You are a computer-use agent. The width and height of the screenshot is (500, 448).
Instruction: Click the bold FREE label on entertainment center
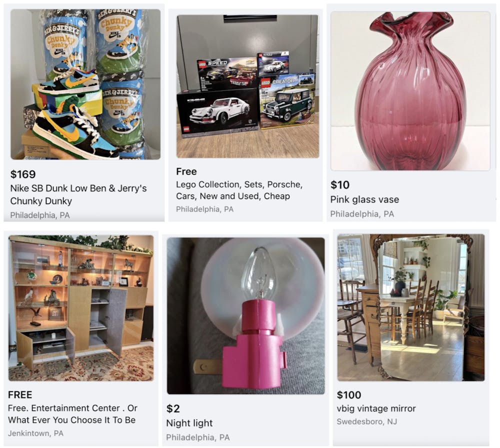[20, 395]
